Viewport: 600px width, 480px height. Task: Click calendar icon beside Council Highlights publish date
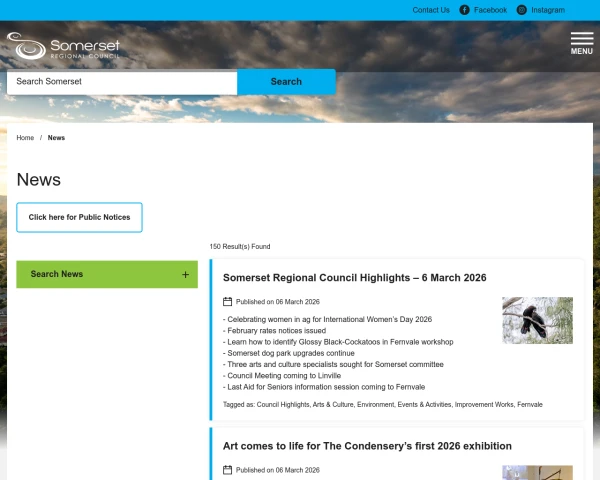[x=227, y=302]
